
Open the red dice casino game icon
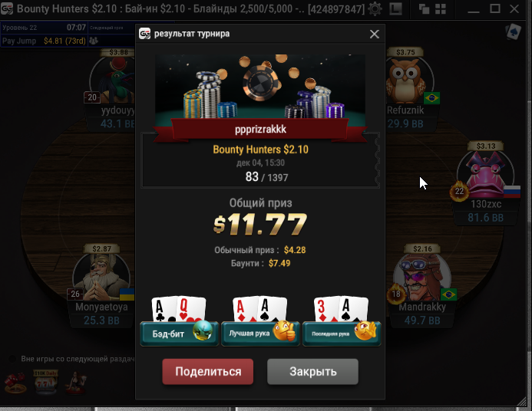click(15, 383)
